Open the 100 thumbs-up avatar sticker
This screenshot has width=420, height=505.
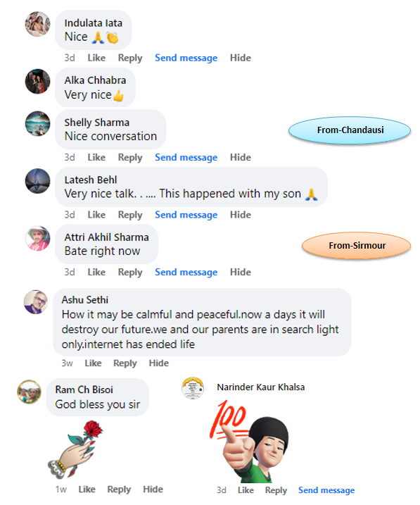coord(249,441)
